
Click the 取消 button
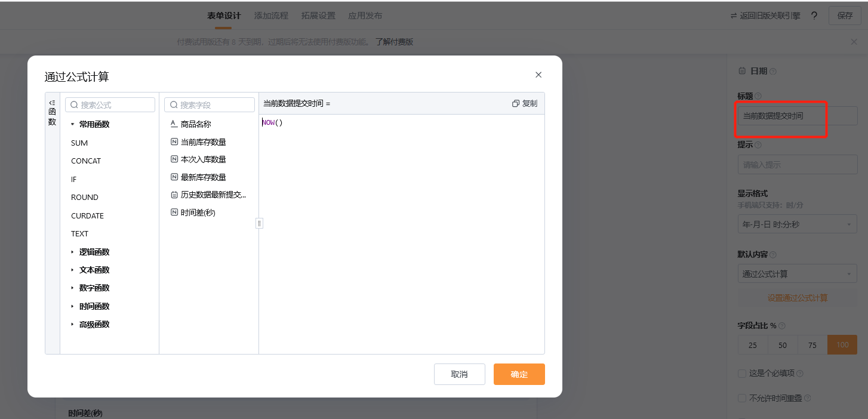click(x=459, y=374)
